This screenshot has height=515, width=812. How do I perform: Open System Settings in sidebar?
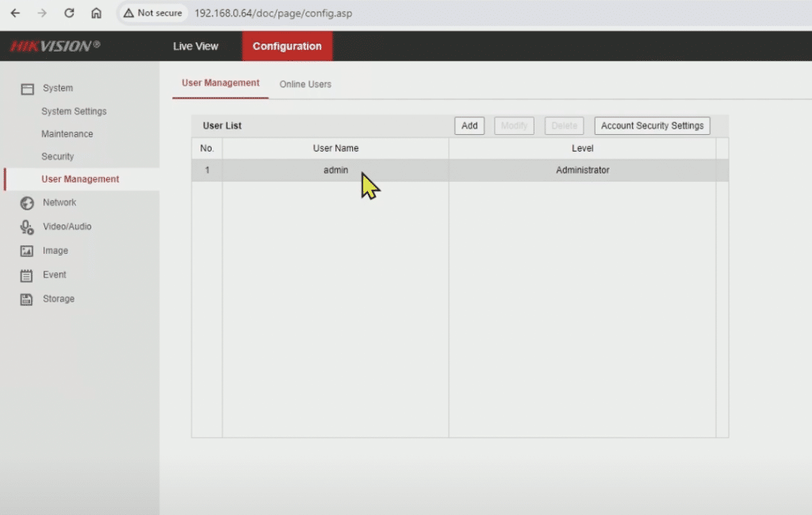(74, 112)
